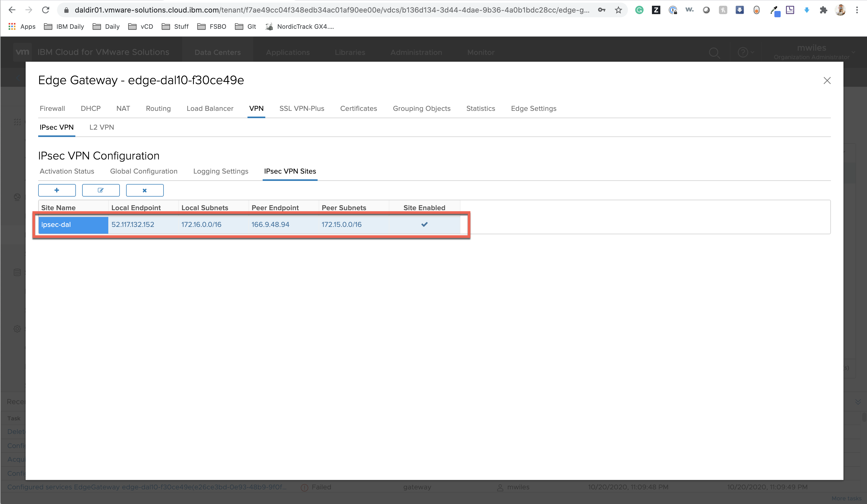867x504 pixels.
Task: Open the Activation Status tab
Action: [x=67, y=171]
